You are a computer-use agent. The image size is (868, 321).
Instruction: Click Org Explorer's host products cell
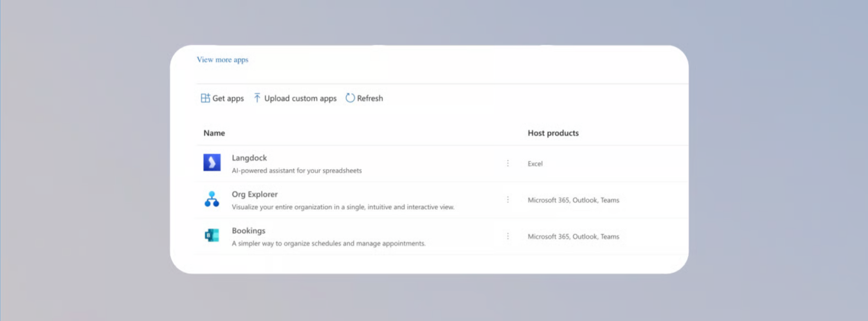(573, 200)
